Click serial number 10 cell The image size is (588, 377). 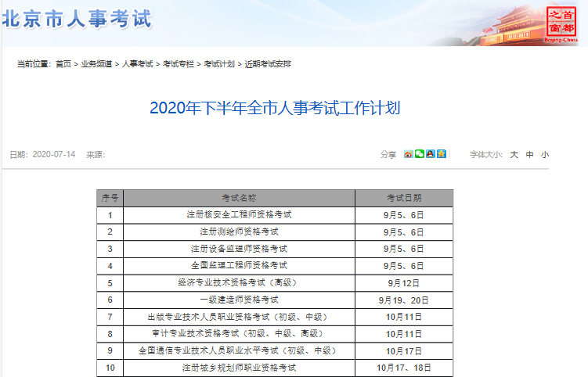tap(110, 368)
